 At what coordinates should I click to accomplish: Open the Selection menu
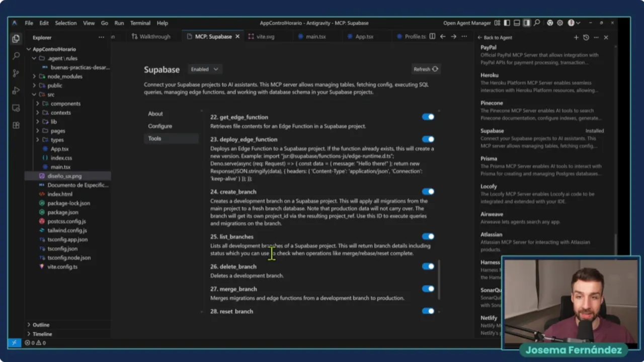tap(66, 23)
